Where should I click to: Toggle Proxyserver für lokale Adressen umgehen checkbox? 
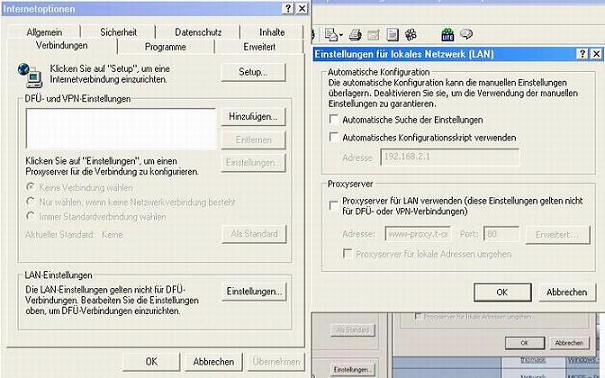(x=347, y=253)
